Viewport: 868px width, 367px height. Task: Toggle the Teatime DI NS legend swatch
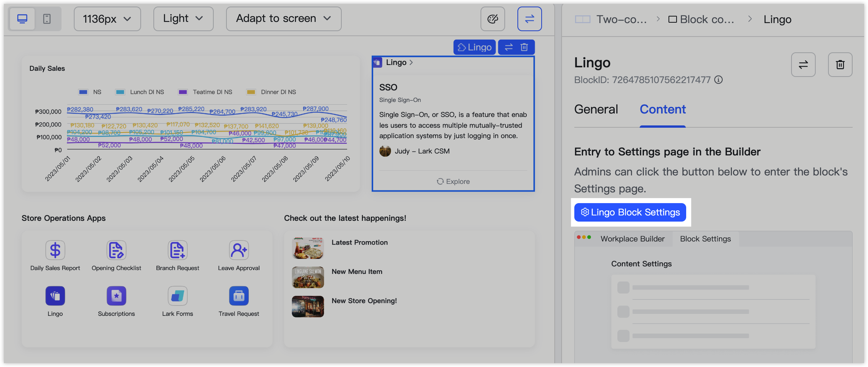tap(183, 92)
